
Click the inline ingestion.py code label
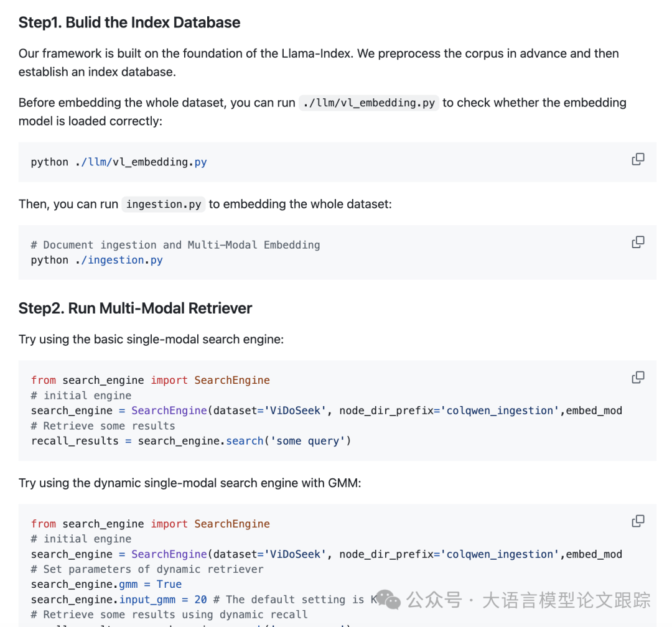tap(164, 204)
